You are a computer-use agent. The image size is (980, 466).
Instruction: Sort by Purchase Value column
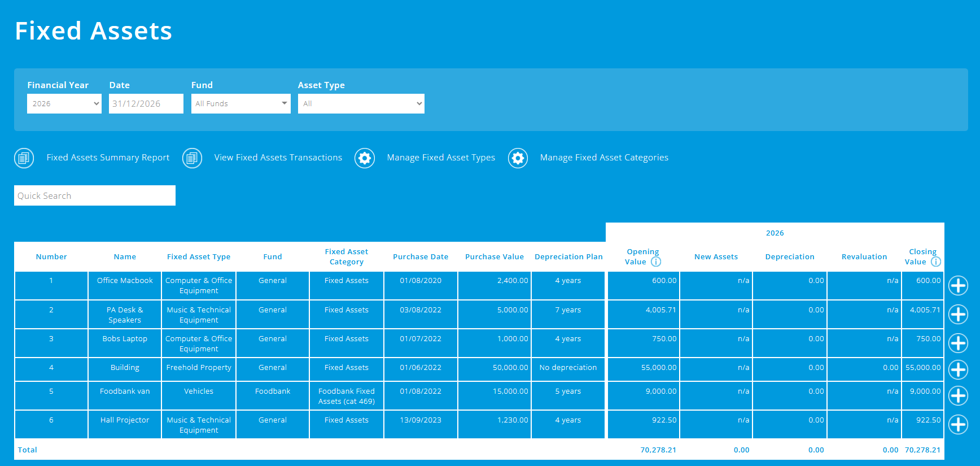click(x=495, y=256)
